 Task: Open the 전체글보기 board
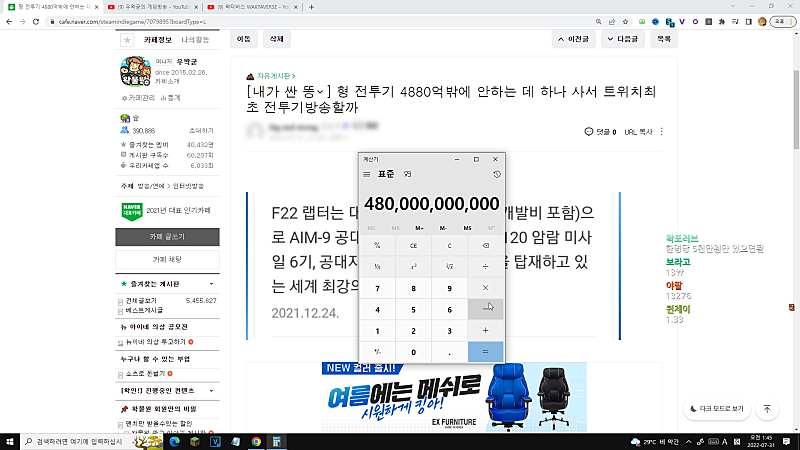141,301
